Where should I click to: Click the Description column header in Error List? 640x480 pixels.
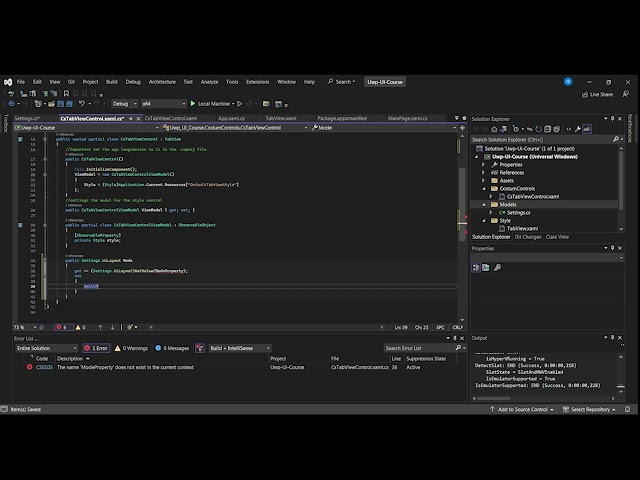pyautogui.click(x=70, y=358)
